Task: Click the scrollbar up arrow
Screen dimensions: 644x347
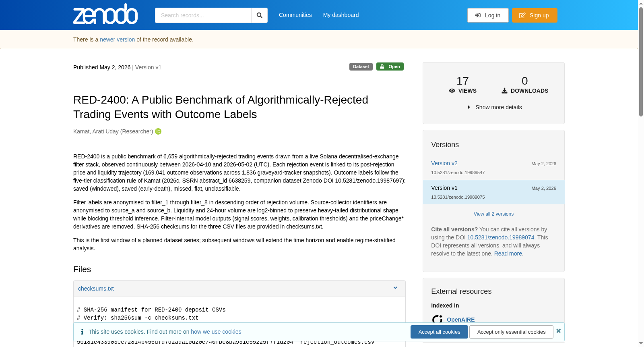Action: point(641,3)
